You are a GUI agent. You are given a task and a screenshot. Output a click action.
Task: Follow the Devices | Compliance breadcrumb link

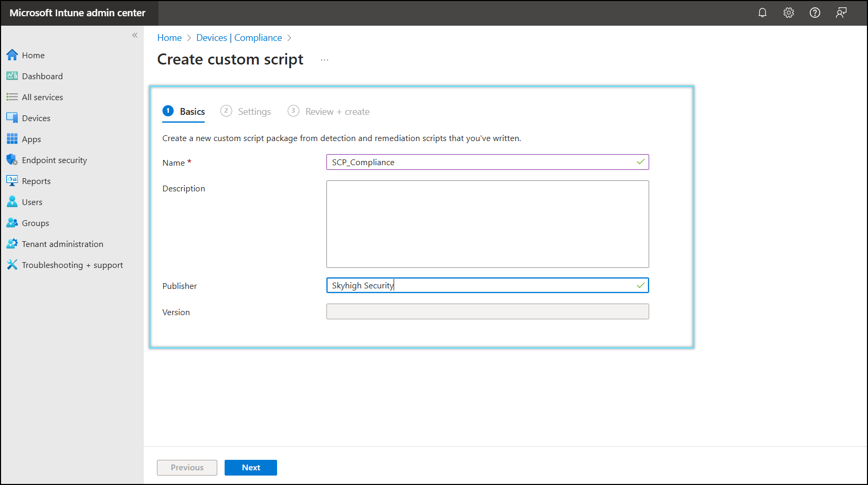pos(239,38)
